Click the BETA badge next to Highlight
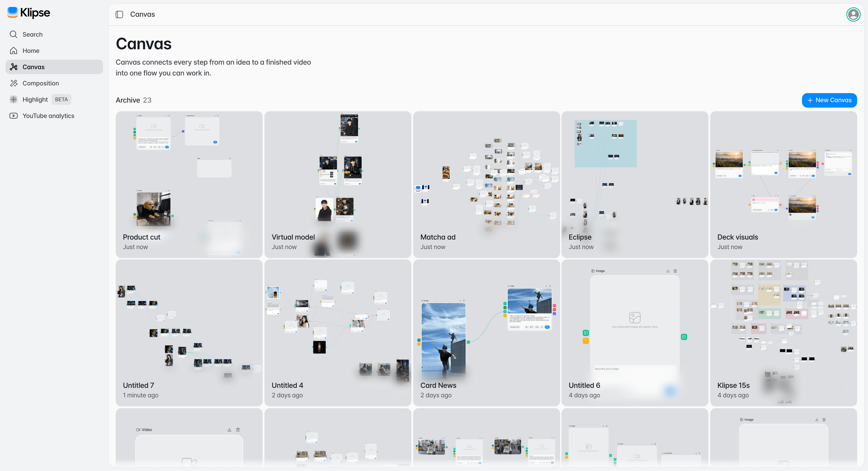The image size is (868, 471). click(61, 99)
